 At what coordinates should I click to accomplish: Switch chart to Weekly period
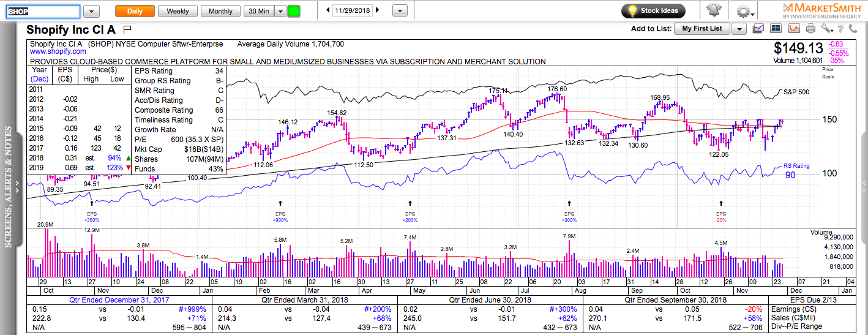point(178,11)
